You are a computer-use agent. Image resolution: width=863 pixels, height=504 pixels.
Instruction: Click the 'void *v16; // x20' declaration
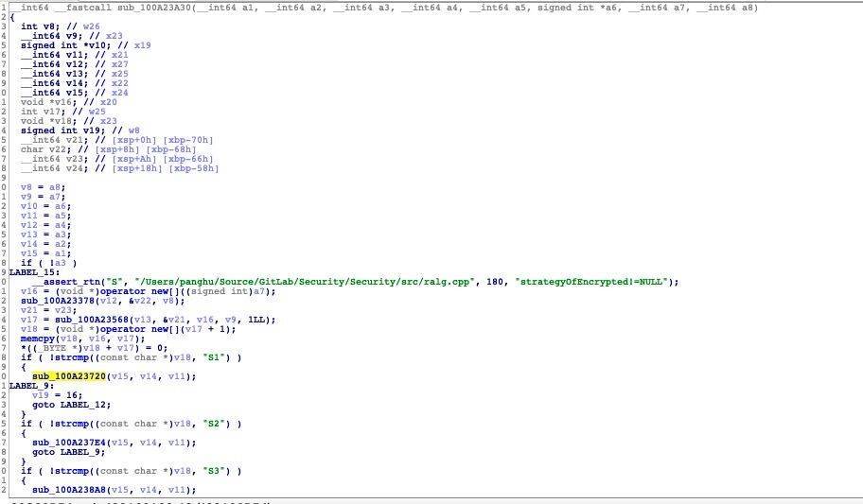69,102
